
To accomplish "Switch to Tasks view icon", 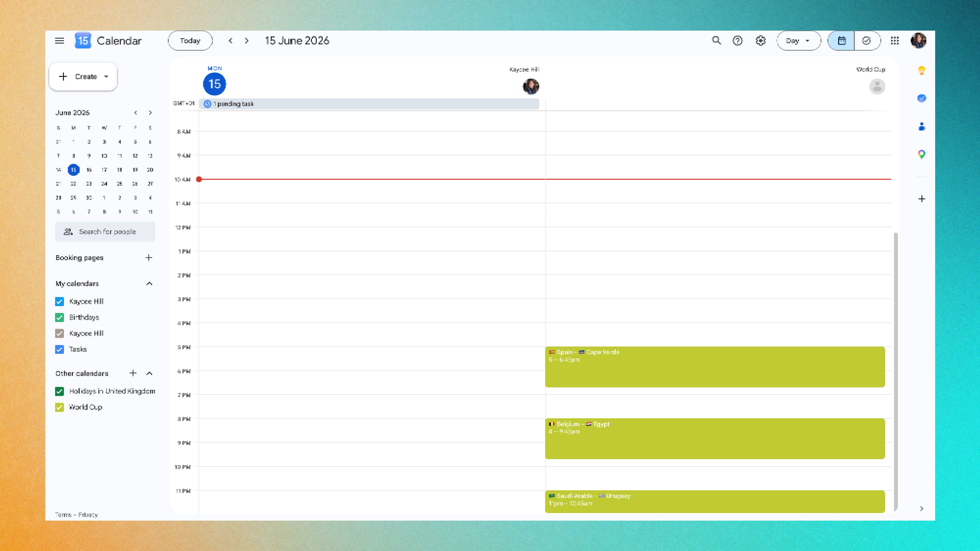I will click(867, 41).
